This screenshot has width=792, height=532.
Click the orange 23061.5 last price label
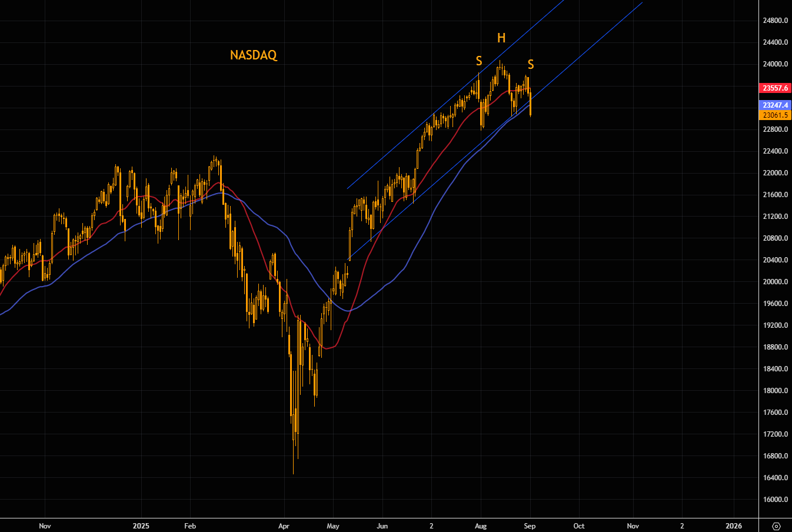point(775,115)
